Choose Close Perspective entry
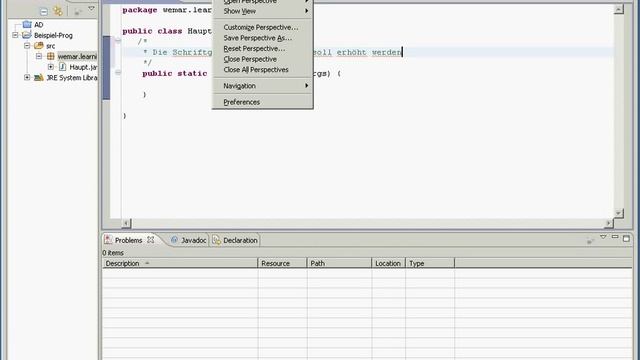Viewport: 640px width, 360px height. click(262, 59)
